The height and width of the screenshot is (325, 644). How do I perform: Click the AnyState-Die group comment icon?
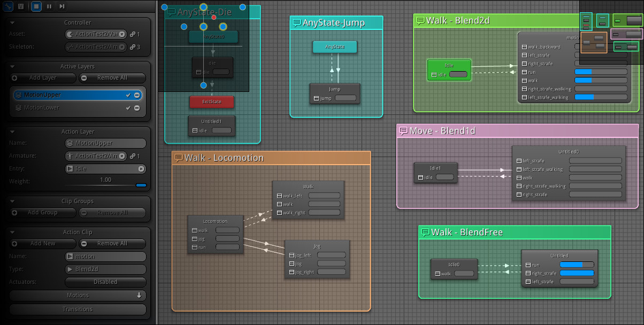click(172, 12)
